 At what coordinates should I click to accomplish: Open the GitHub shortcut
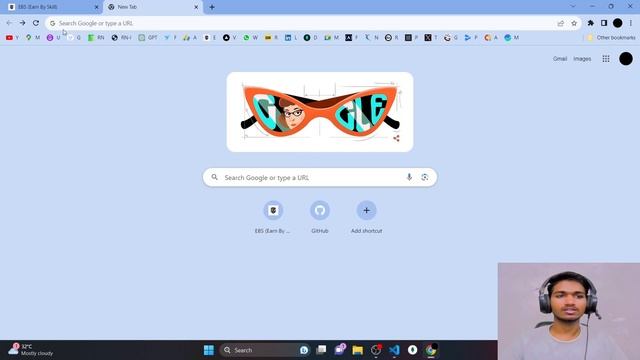pos(320,217)
